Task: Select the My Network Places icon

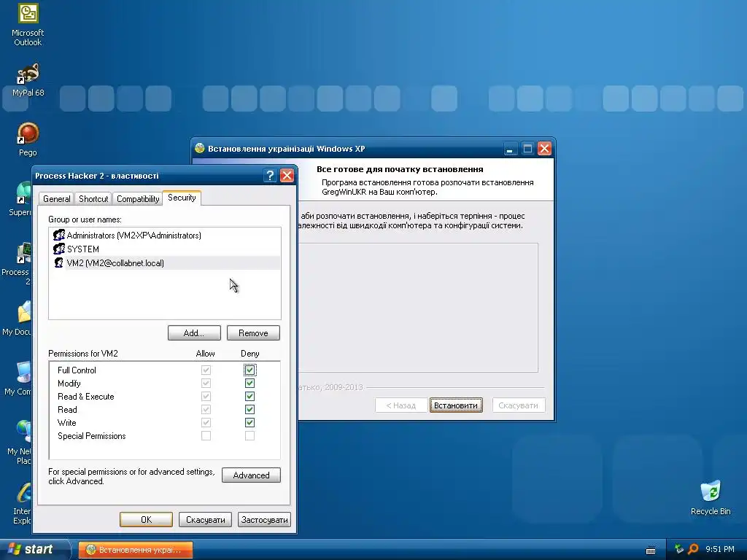Action: (x=20, y=443)
